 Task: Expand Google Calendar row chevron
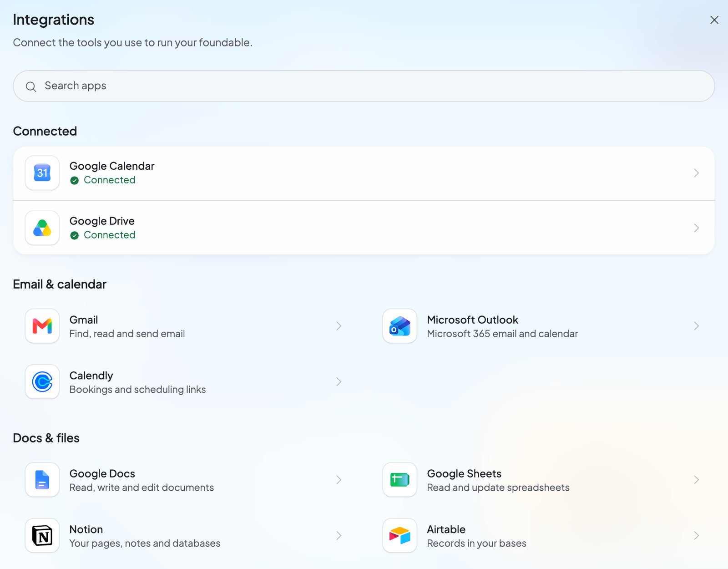tap(696, 173)
